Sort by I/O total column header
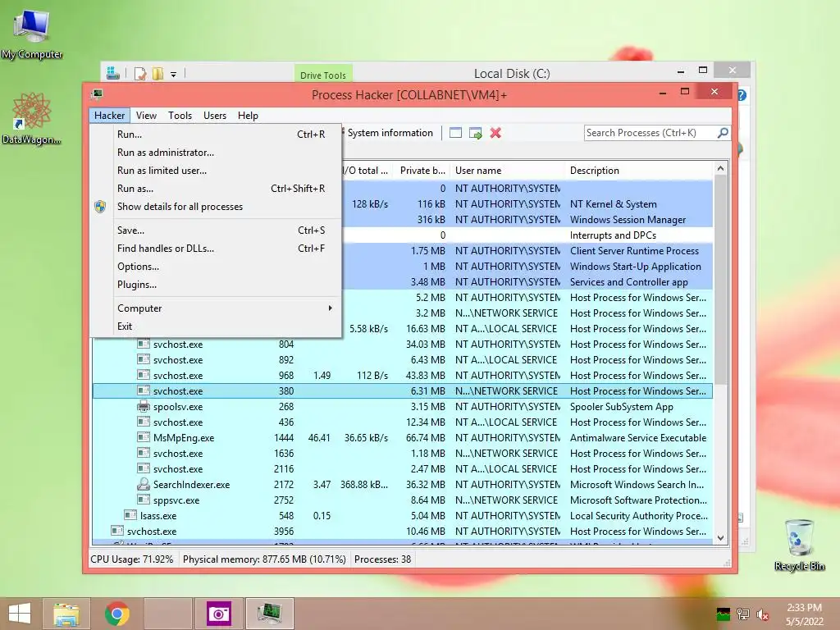Image resolution: width=840 pixels, height=630 pixels. (367, 171)
